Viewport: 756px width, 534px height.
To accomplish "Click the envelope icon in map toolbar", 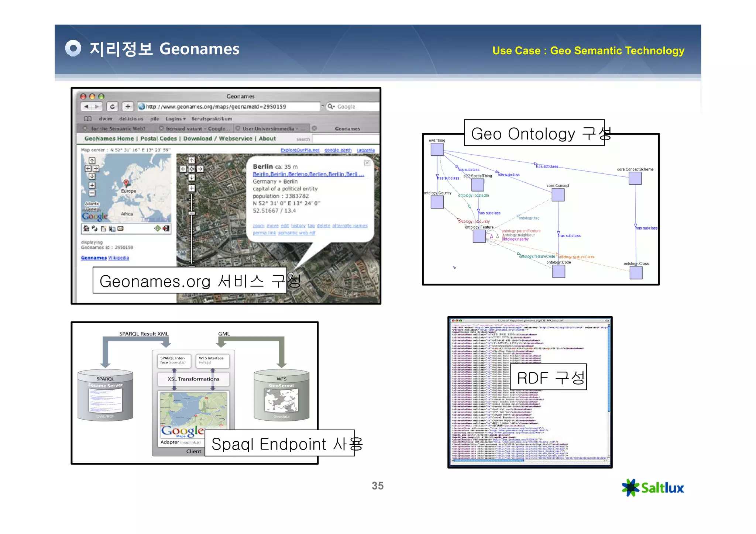I will [x=120, y=228].
